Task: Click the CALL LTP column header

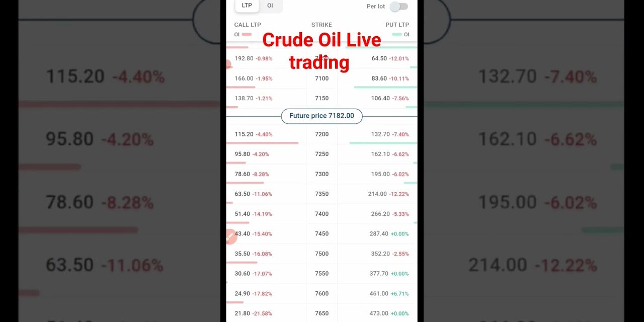Action: pos(248,25)
